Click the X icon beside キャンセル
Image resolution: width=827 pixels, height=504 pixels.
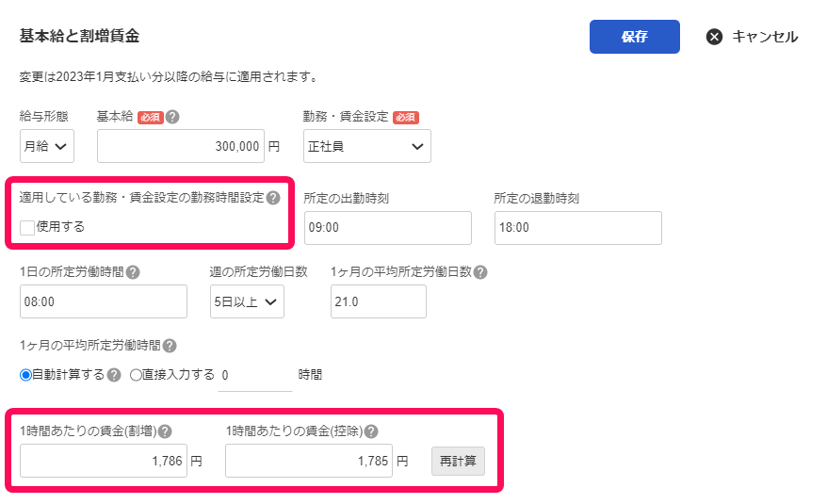pyautogui.click(x=714, y=37)
